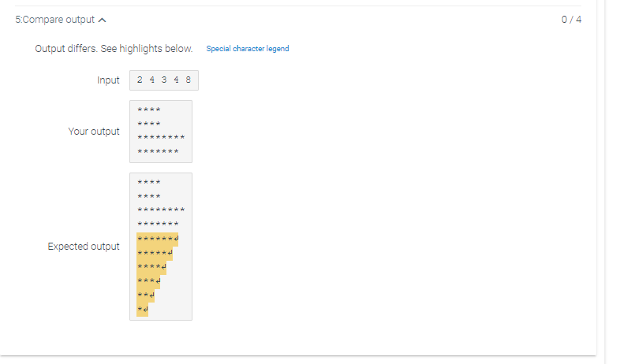
Task: Select the score text '0 / 4'
Action: 571,20
